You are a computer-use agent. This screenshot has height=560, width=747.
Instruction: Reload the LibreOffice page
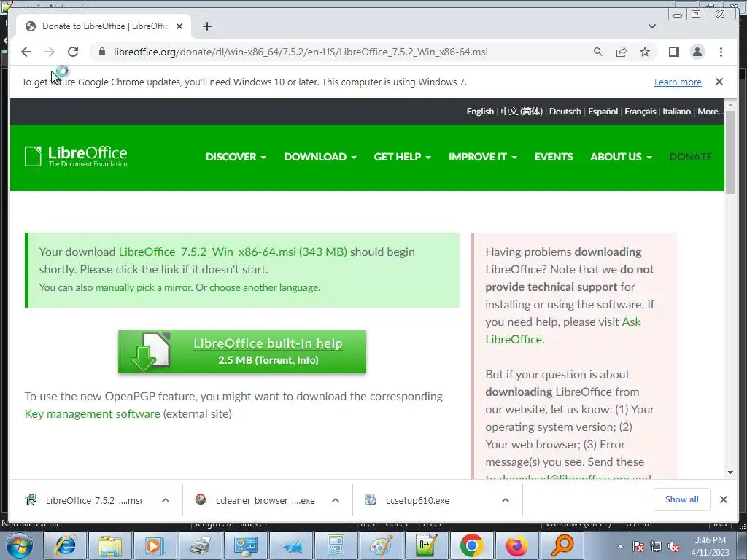click(x=73, y=52)
